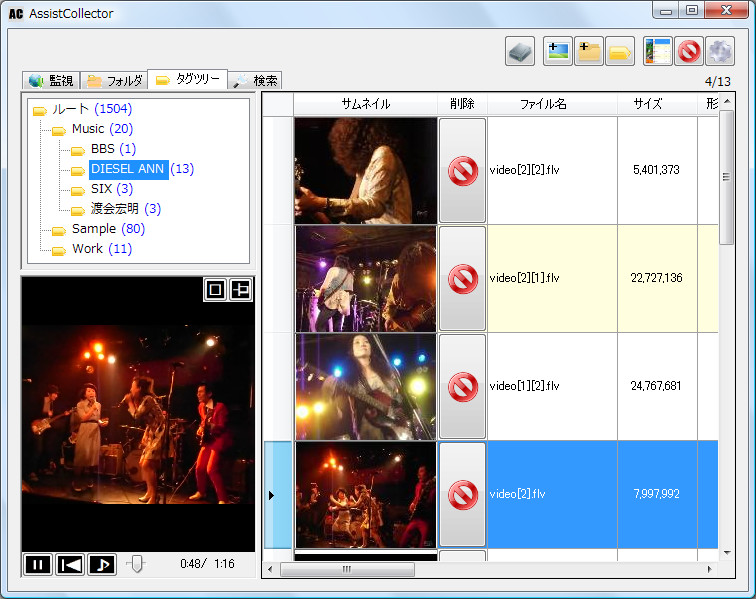Screen dimensions: 756x599
Task: Sort by the ファイル名 column header
Action: [x=552, y=104]
